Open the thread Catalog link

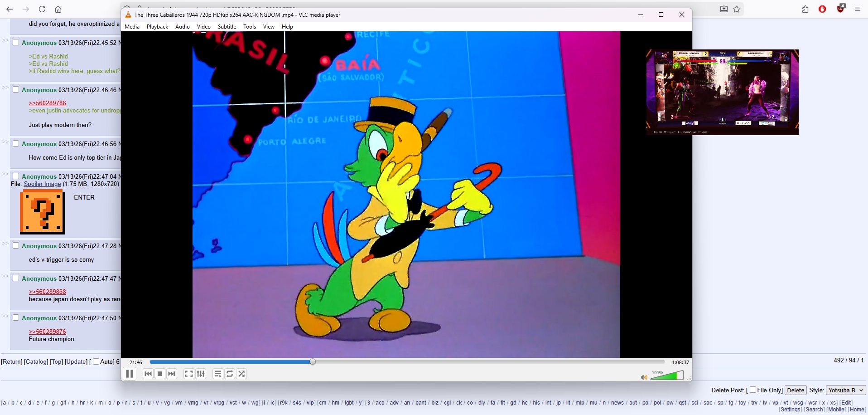coord(36,361)
